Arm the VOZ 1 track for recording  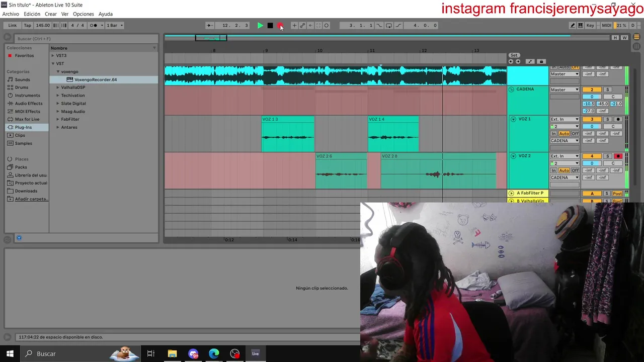(618, 119)
